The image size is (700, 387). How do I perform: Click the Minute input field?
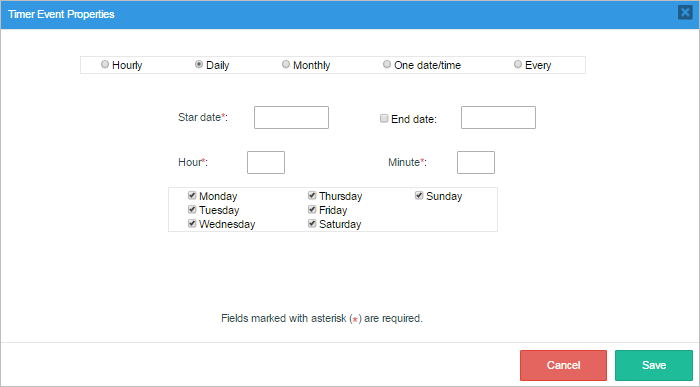point(476,162)
